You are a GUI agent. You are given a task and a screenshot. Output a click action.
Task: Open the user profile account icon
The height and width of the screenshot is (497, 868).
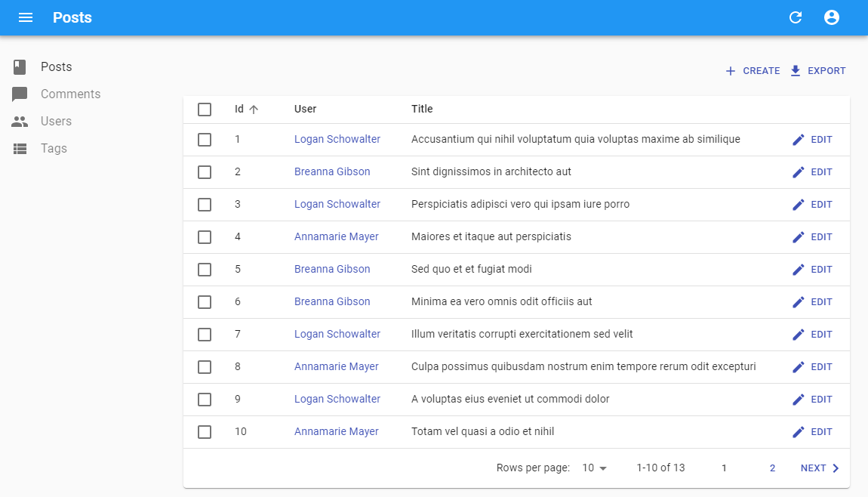(x=831, y=17)
